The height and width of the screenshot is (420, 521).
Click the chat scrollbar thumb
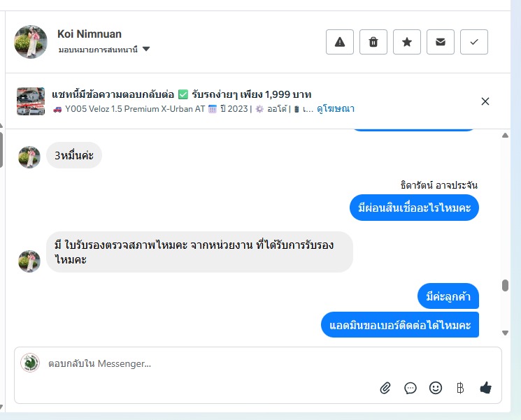point(506,285)
